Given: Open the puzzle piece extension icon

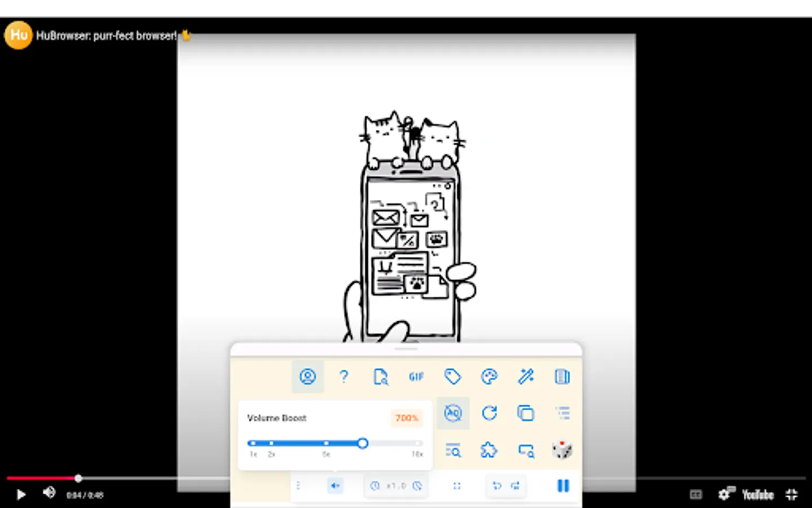Looking at the screenshot, I should (x=489, y=450).
